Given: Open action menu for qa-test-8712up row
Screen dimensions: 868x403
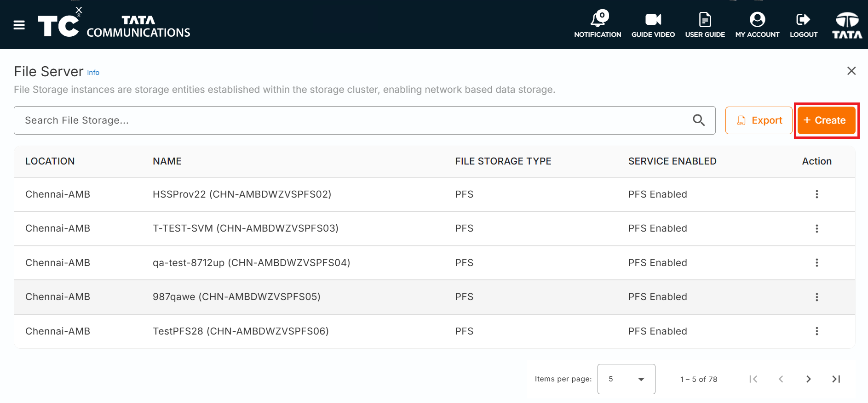Looking at the screenshot, I should [817, 263].
